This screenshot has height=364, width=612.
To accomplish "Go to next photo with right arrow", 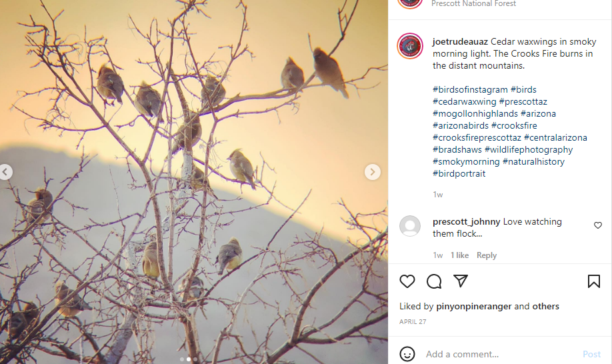I will click(373, 171).
